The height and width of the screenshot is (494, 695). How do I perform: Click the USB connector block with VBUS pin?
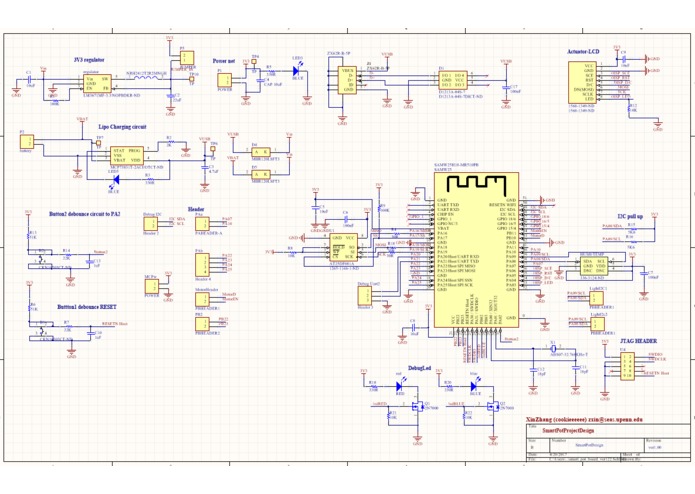[x=347, y=80]
